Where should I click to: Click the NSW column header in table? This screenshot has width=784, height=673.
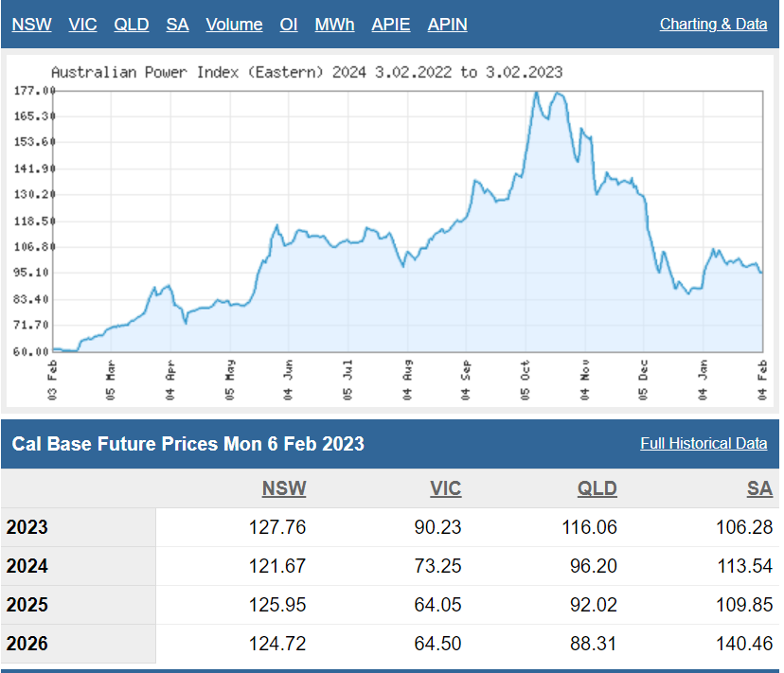[284, 488]
